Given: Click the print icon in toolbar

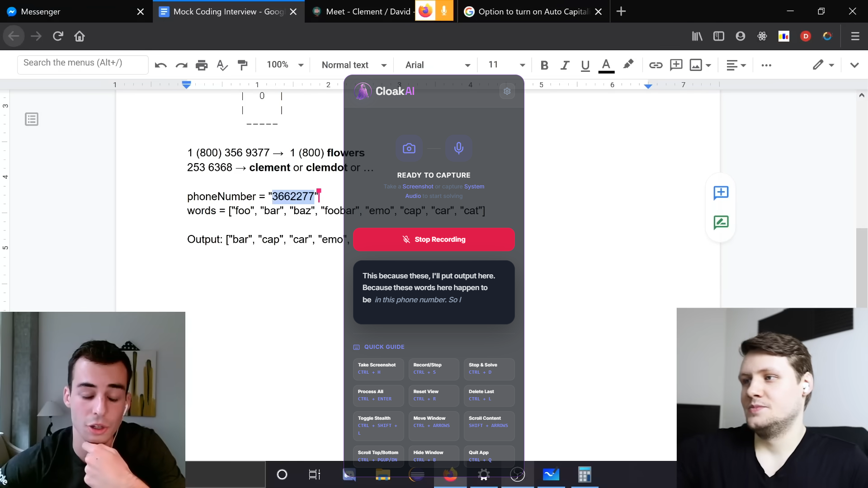Looking at the screenshot, I should [x=202, y=65].
